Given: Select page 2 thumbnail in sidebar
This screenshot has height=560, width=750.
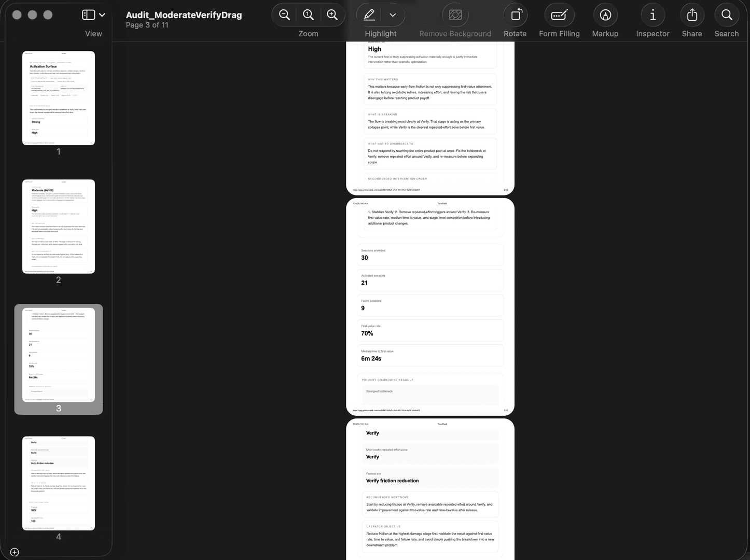Looking at the screenshot, I should coord(59,227).
